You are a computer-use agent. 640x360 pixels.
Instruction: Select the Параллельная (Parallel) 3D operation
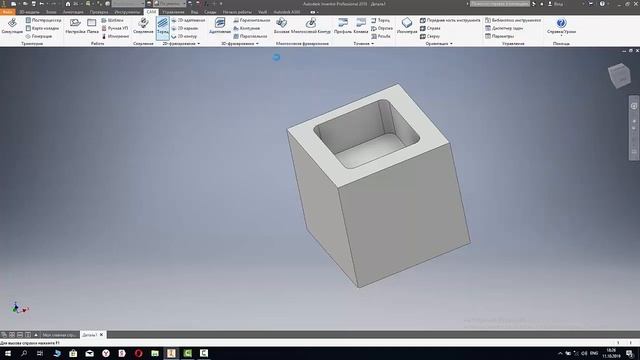pyautogui.click(x=250, y=36)
